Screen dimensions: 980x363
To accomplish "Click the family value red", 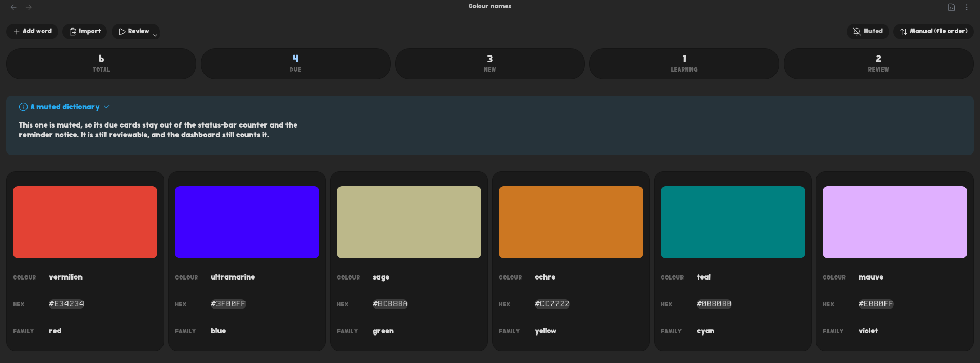I will tap(55, 331).
